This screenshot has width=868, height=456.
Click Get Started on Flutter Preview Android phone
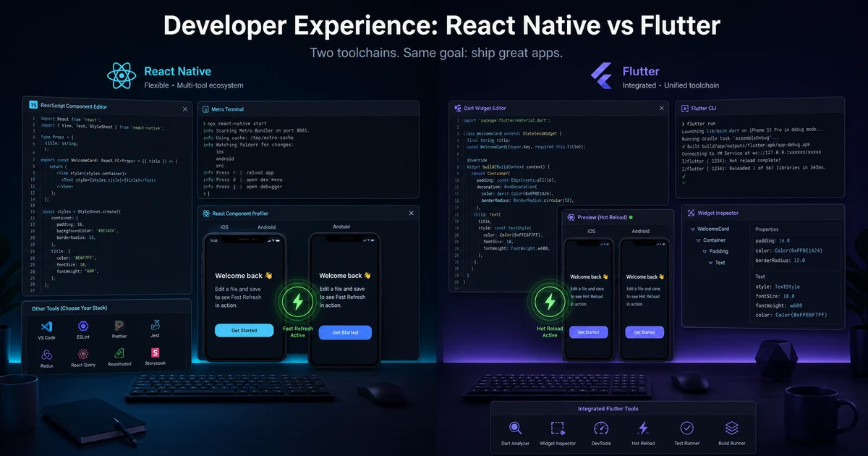[x=643, y=332]
